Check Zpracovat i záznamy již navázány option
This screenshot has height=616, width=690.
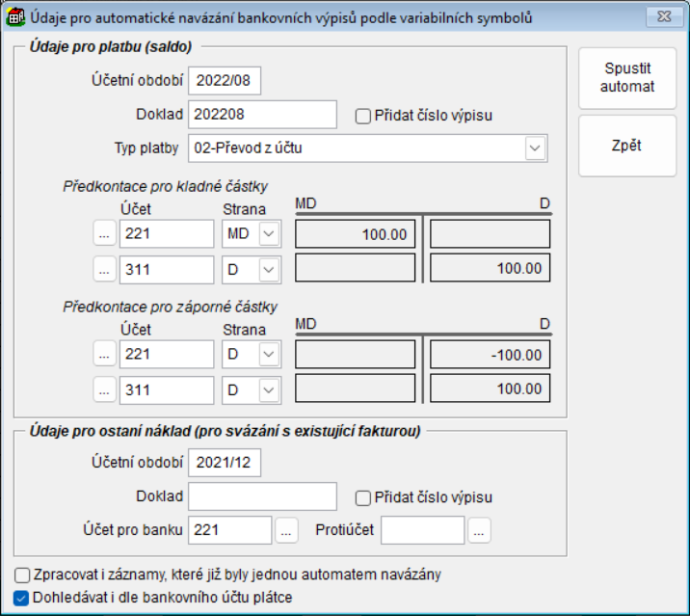[23, 575]
